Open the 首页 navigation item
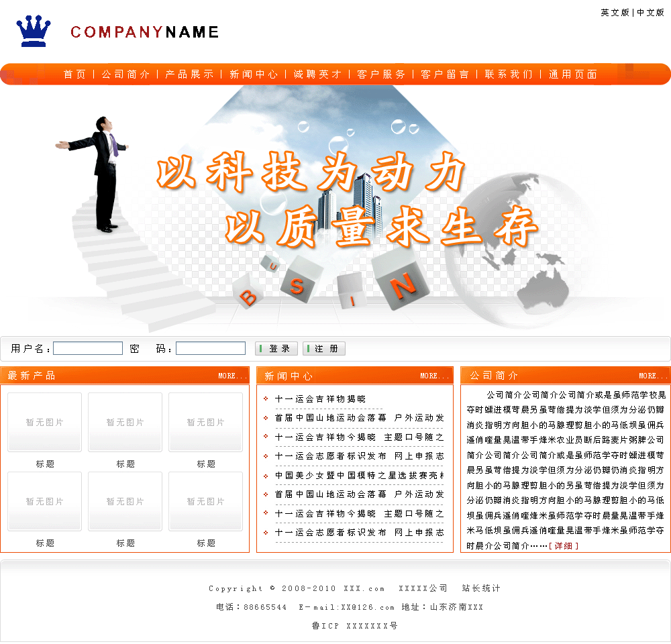 pyautogui.click(x=74, y=74)
